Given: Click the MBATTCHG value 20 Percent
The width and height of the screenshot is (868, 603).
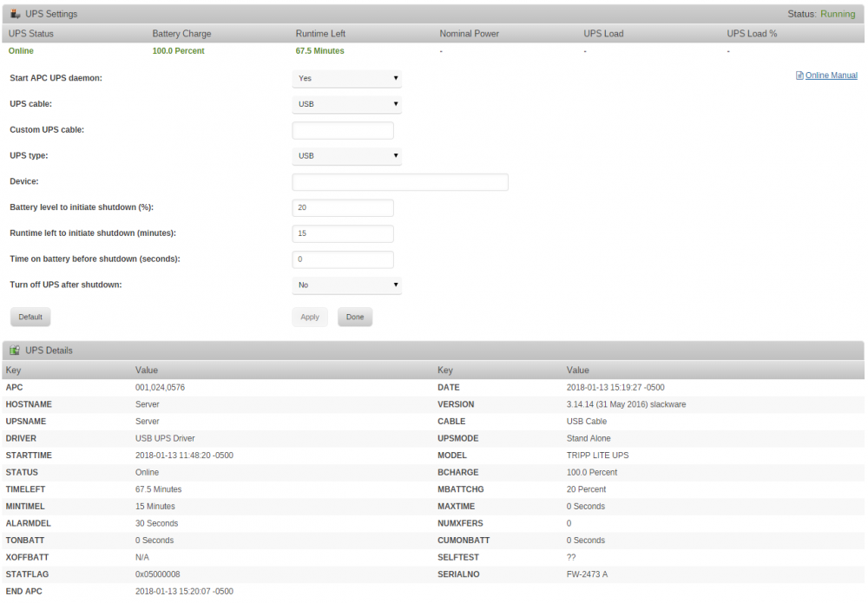Looking at the screenshot, I should pyautogui.click(x=586, y=489).
